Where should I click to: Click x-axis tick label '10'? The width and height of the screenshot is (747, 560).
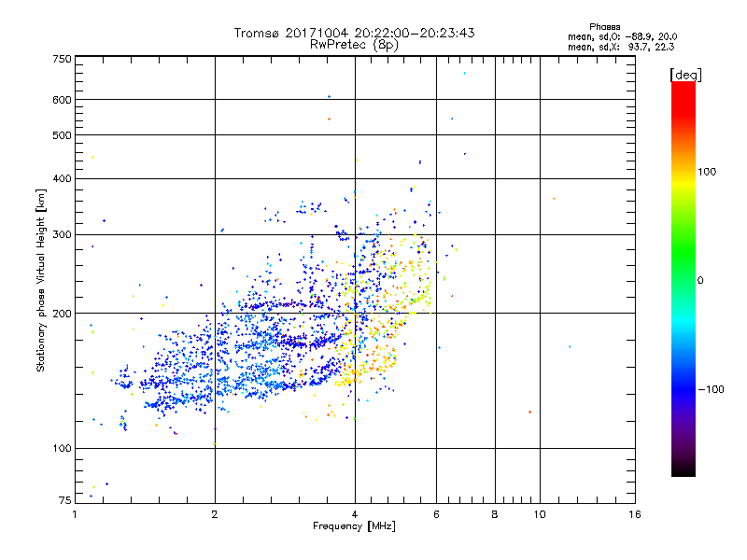540,514
